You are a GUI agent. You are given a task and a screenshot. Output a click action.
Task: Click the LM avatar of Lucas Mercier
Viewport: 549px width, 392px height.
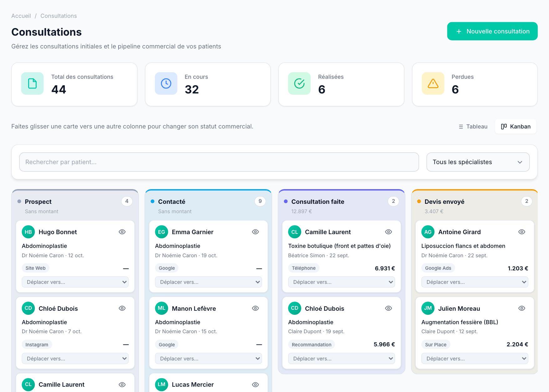161,384
